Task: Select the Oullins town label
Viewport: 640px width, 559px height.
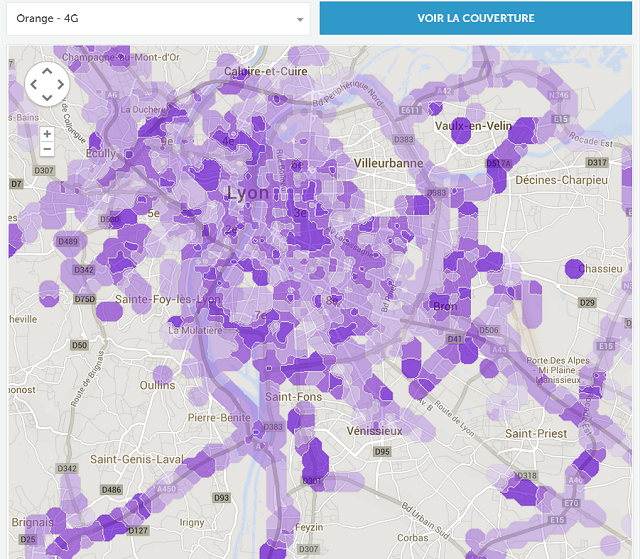Action: coord(157,385)
